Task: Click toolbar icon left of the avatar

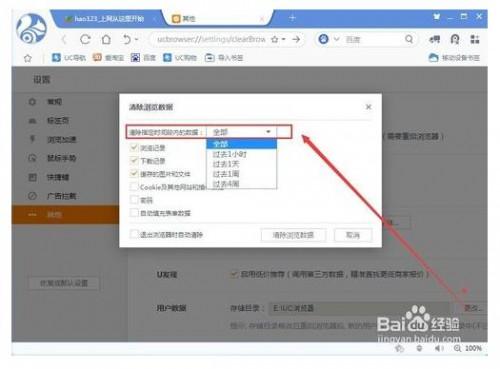Action: [x=434, y=39]
